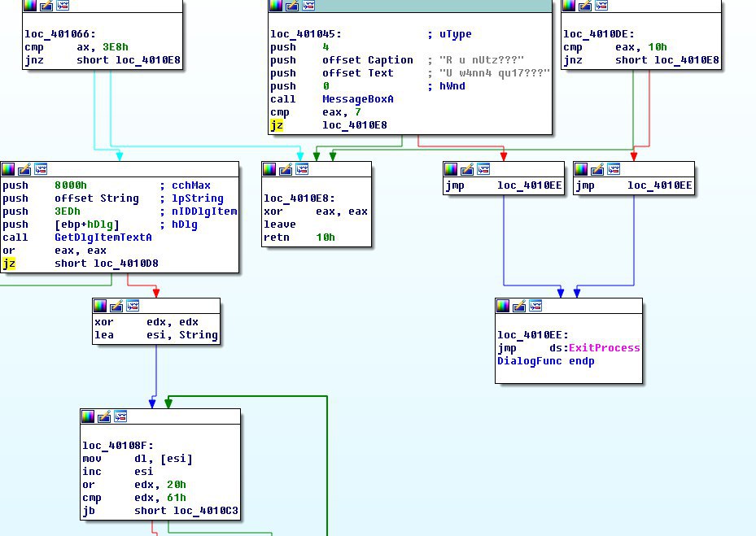Click color icon on the right jmp loc_4010EE block
The height and width of the screenshot is (536, 756).
coord(581,169)
